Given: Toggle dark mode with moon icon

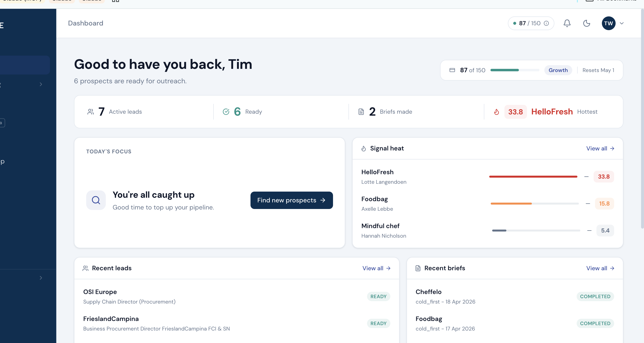Looking at the screenshot, I should tap(586, 23).
